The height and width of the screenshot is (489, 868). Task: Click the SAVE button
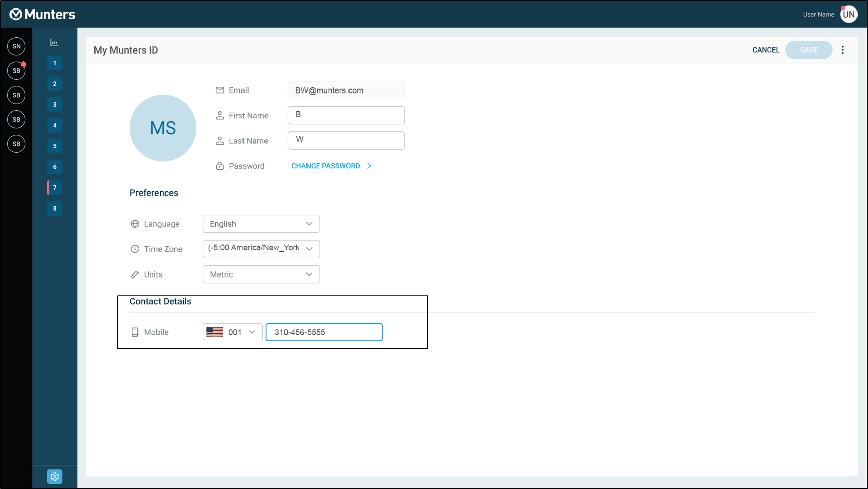[x=808, y=50]
